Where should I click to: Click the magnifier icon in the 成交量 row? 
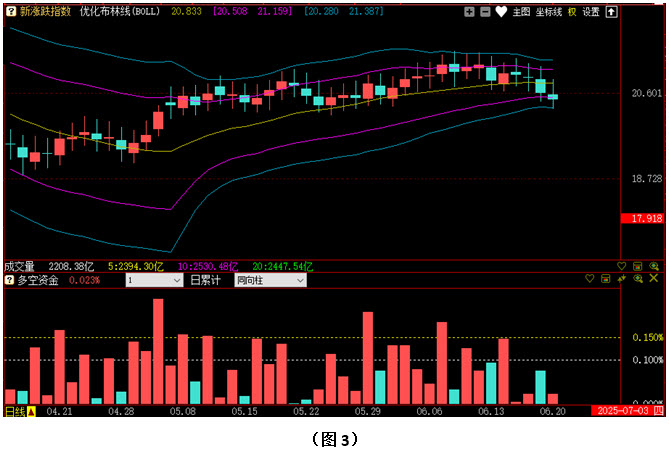tap(653, 267)
